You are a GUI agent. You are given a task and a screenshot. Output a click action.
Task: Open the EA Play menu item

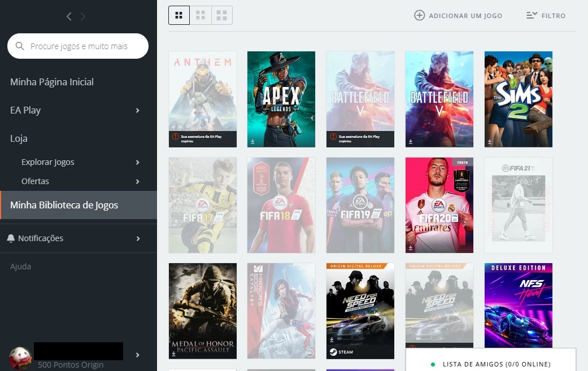point(25,110)
